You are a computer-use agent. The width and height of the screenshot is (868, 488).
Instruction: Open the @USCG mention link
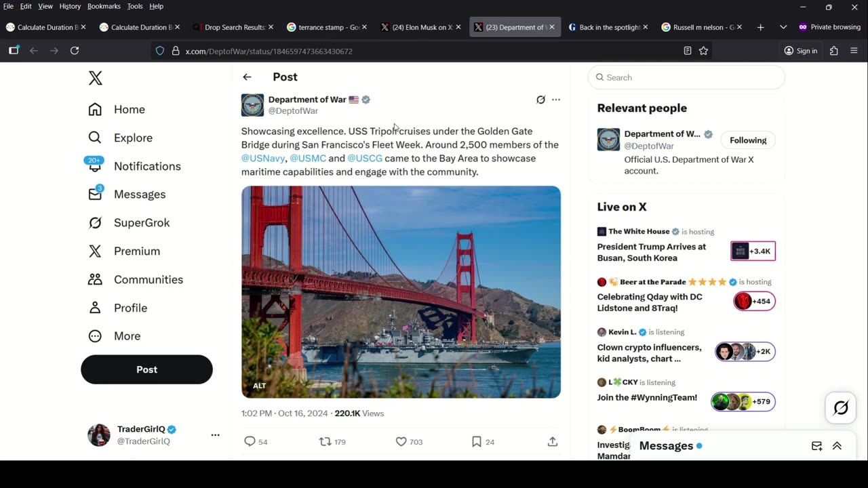tap(365, 159)
